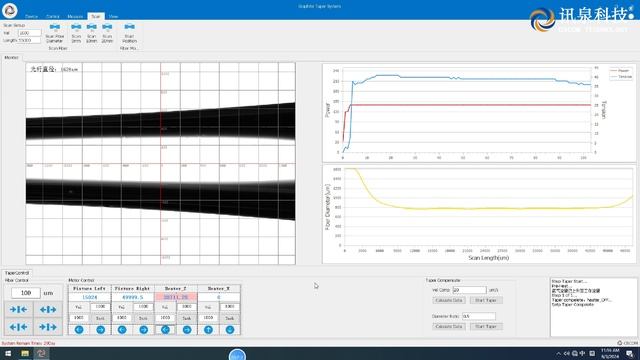
Task: Open the notification center icon
Action: pos(630,354)
